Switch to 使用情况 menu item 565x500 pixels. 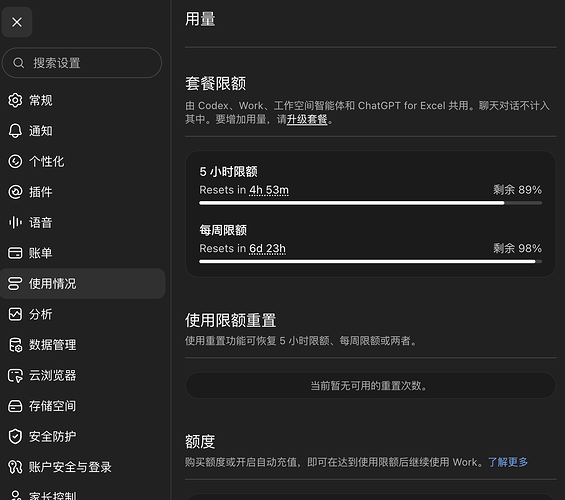83,284
